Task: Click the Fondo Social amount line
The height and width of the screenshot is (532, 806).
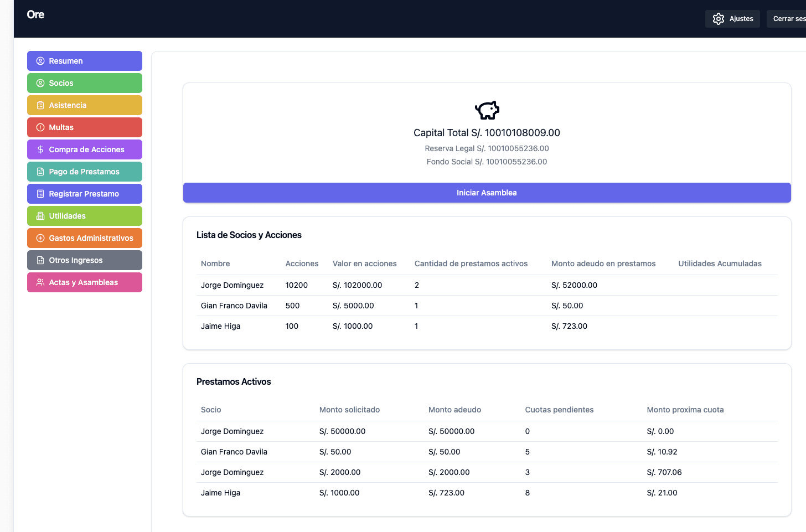Action: click(x=487, y=162)
